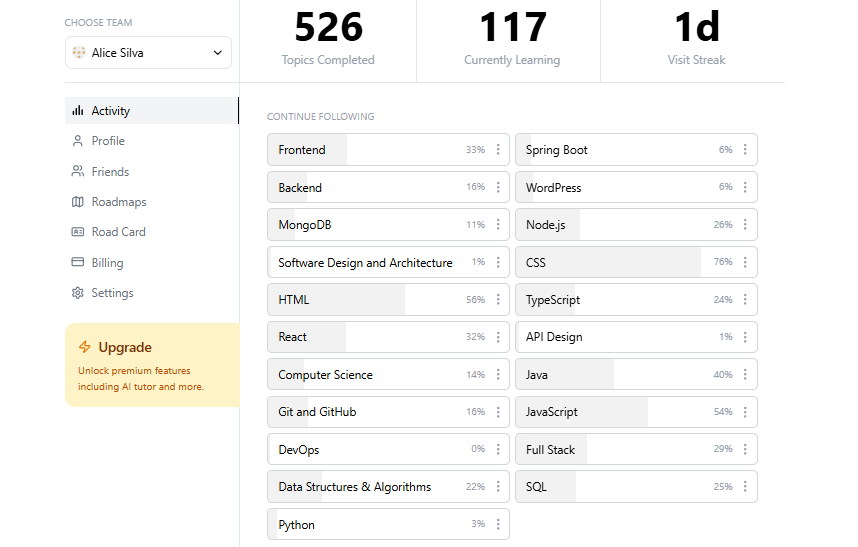Click the 117 Currently Learning stat
Image resolution: width=858 pixels, height=547 pixels.
(x=512, y=38)
